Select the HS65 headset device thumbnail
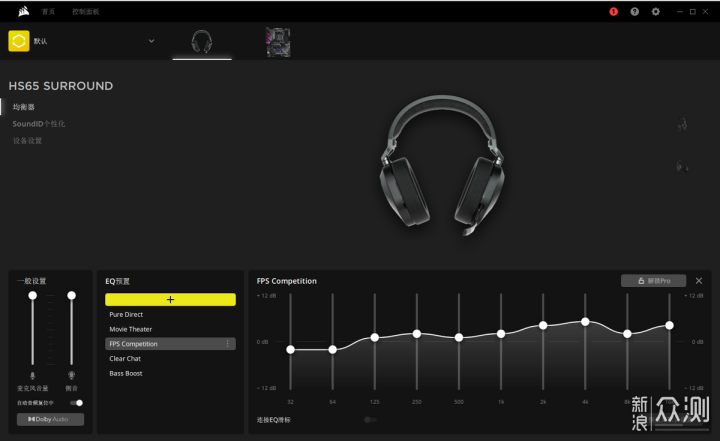720x441 pixels. (x=202, y=41)
